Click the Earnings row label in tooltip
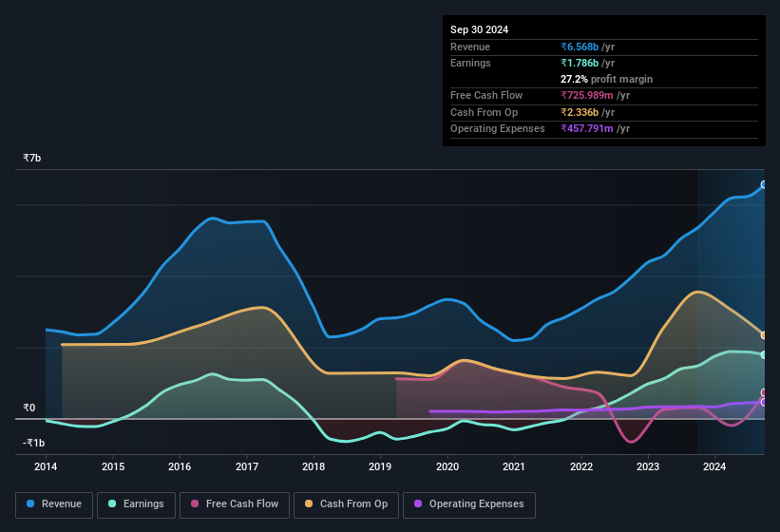This screenshot has width=780, height=532. click(x=470, y=63)
